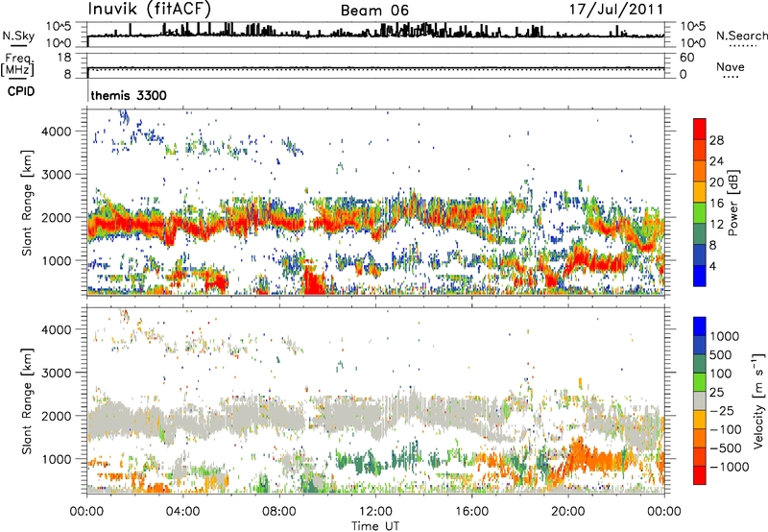
Task: Click the '1000' tick on velocity plot
Action: 56,459
